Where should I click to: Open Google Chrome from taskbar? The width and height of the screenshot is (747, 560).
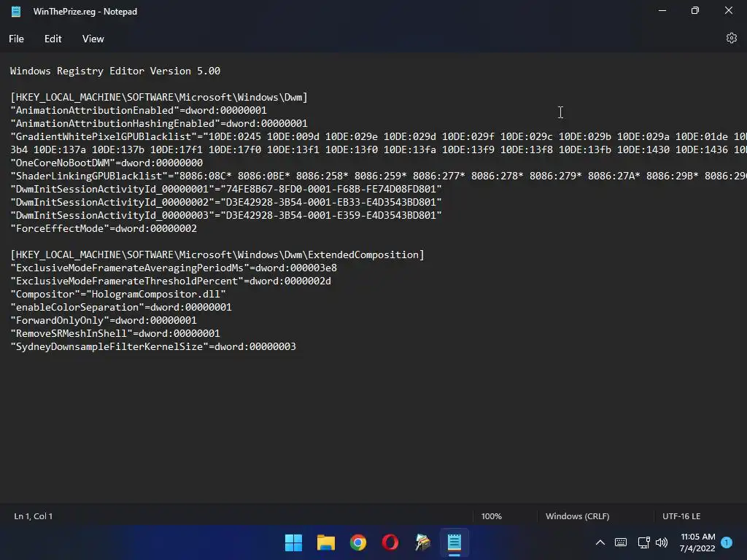[357, 542]
